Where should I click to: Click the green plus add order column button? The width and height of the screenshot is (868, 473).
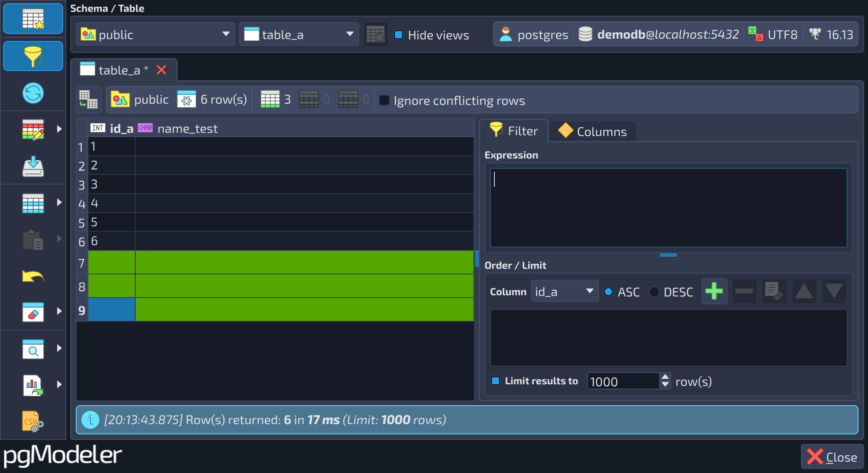pos(714,291)
